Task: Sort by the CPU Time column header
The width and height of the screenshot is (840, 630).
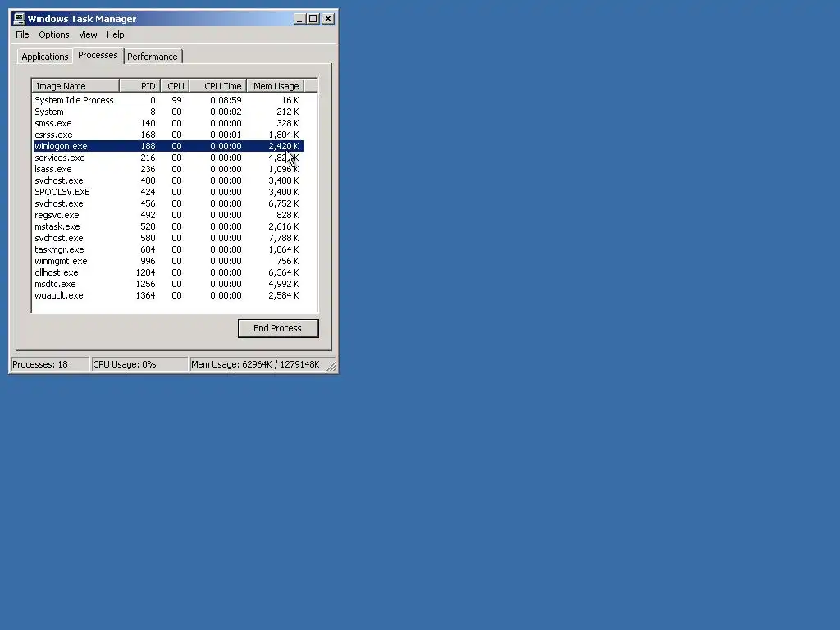Action: click(x=218, y=86)
